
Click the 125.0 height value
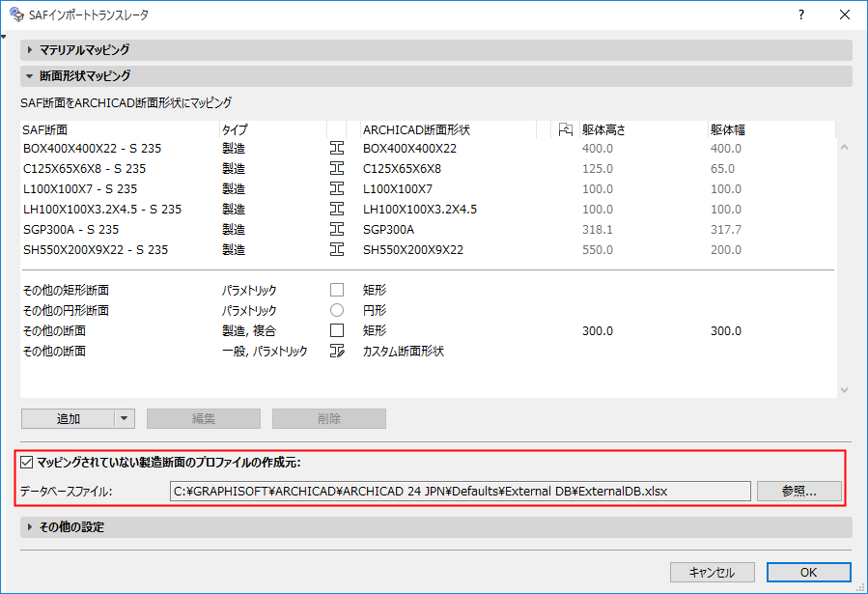(x=598, y=168)
